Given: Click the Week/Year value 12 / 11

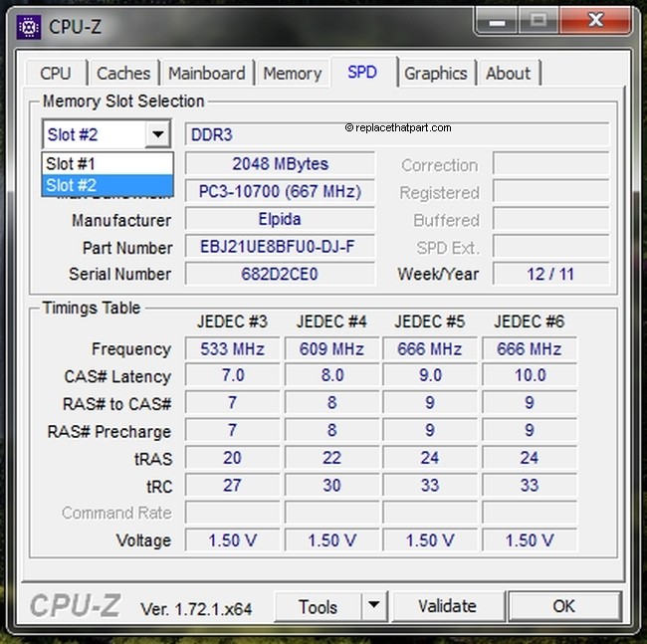Looking at the screenshot, I should coord(550,274).
